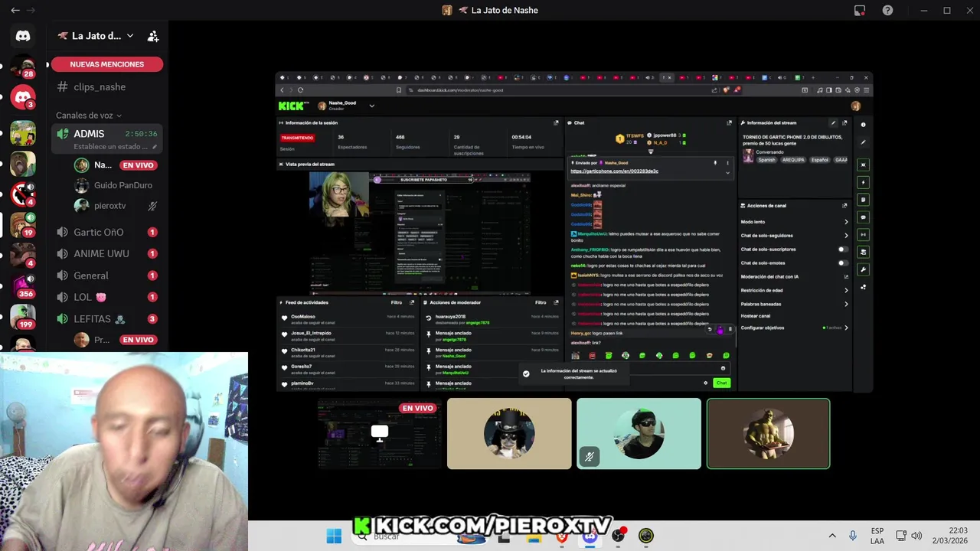Viewport: 980px width, 551px height.
Task: Join the General voice channel
Action: pos(106,275)
